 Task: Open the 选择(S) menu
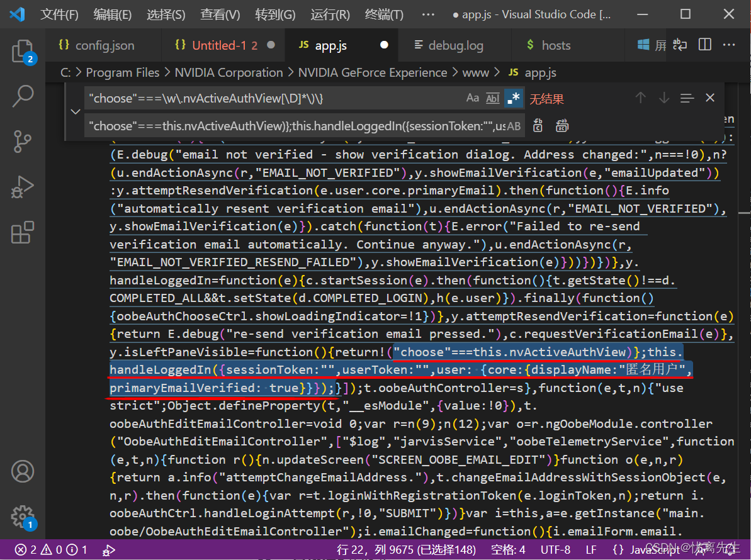pyautogui.click(x=166, y=14)
